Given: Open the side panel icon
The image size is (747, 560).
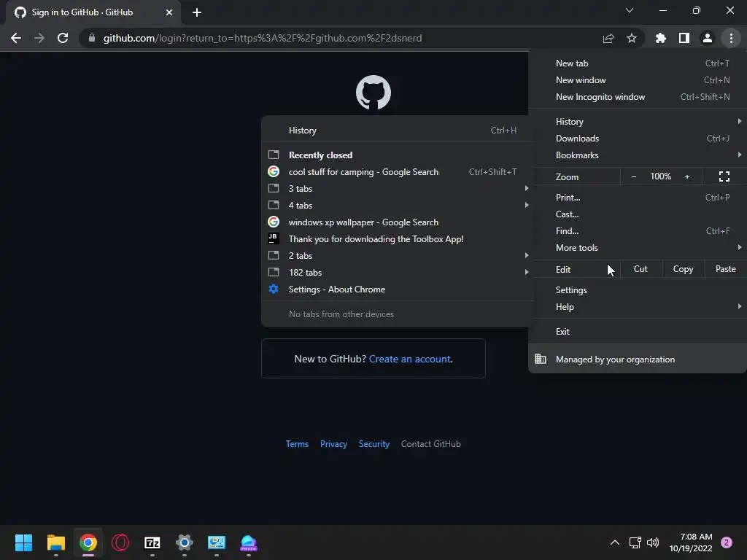Looking at the screenshot, I should click(684, 38).
